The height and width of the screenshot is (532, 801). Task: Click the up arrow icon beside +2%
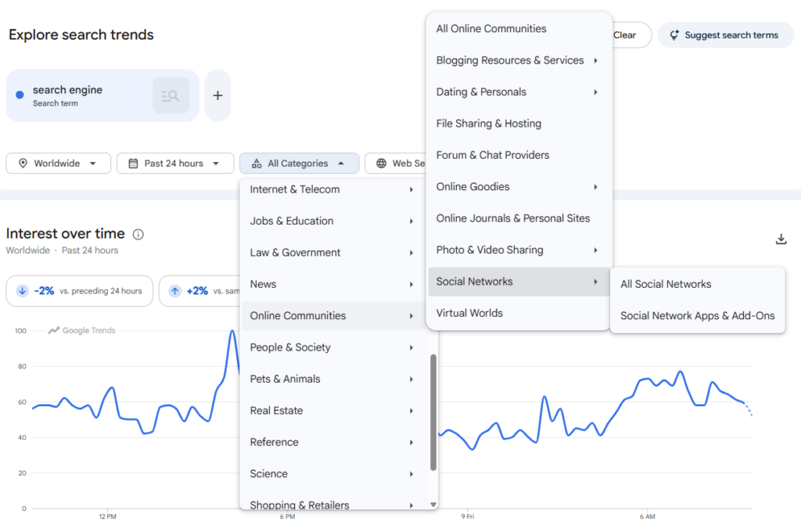click(174, 291)
